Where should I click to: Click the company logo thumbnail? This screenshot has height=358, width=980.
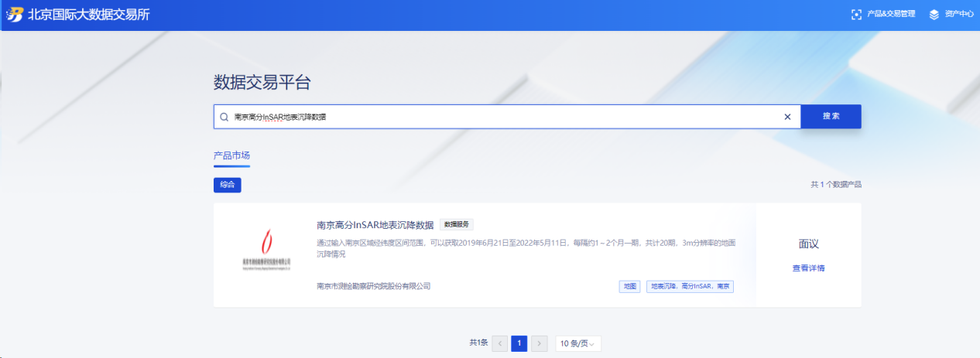[266, 251]
